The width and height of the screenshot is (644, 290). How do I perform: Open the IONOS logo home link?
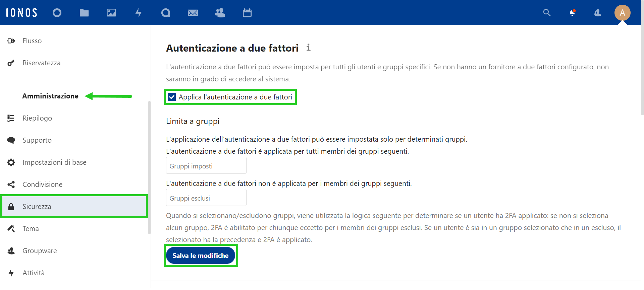tap(22, 13)
